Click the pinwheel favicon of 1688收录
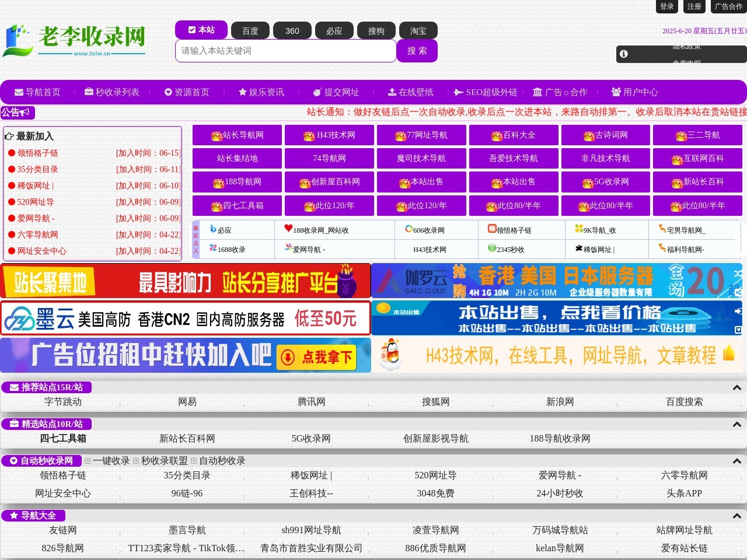 213,248
